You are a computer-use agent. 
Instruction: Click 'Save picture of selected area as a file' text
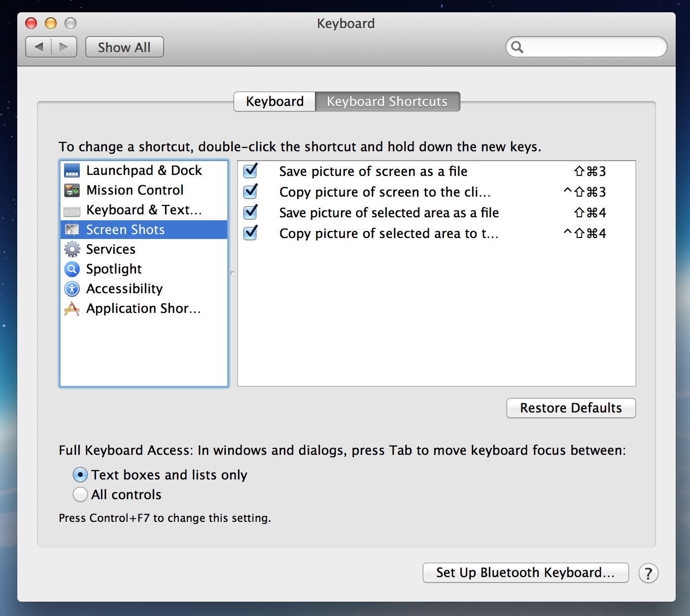coord(389,212)
